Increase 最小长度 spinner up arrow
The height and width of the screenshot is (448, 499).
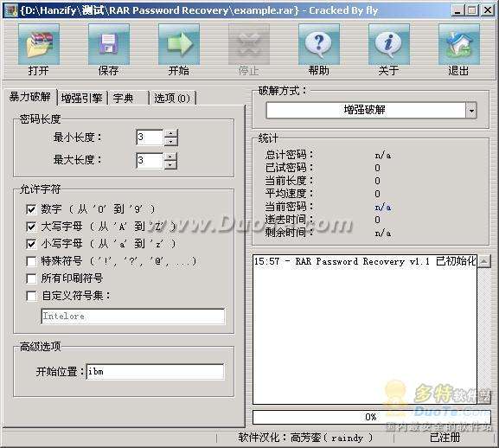click(171, 134)
